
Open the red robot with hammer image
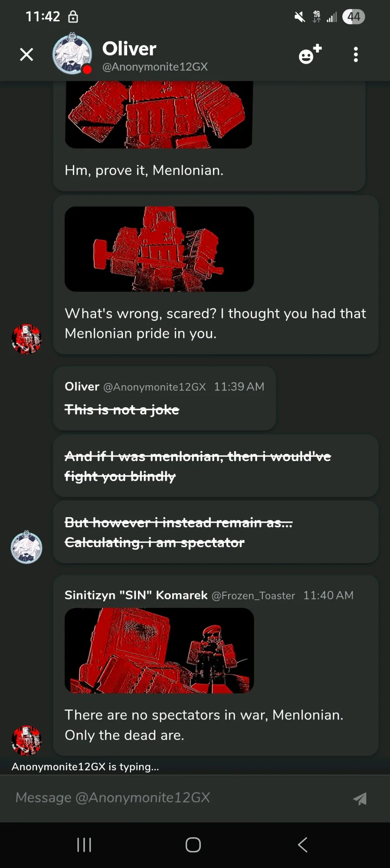pos(159,249)
